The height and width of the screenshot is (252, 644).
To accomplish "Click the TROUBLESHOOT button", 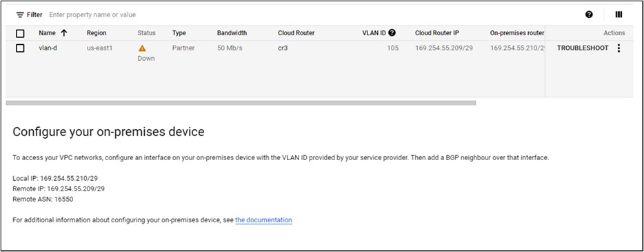I will coord(583,48).
